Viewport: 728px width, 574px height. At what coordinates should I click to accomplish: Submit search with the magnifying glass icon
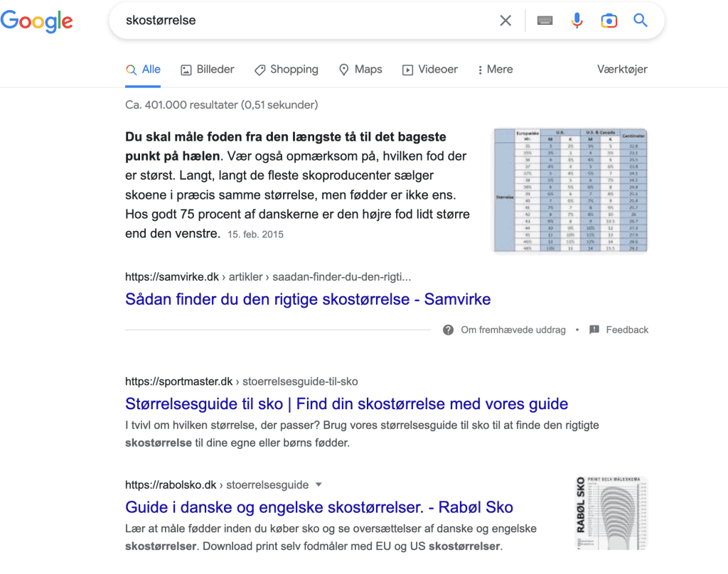[x=641, y=20]
